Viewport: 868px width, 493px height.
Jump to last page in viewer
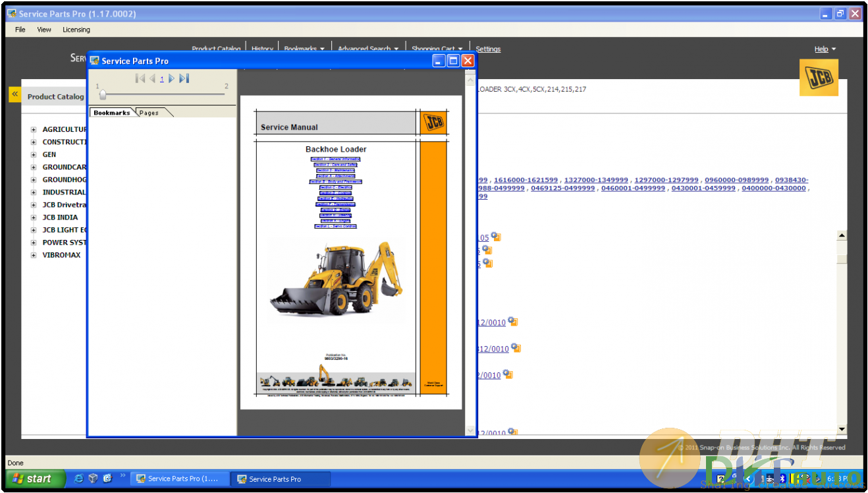coord(184,78)
